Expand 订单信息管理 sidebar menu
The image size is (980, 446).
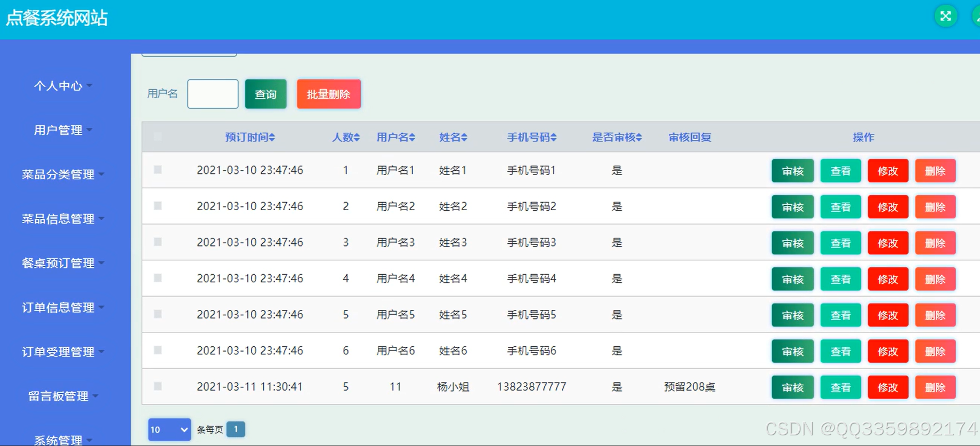[x=63, y=307]
